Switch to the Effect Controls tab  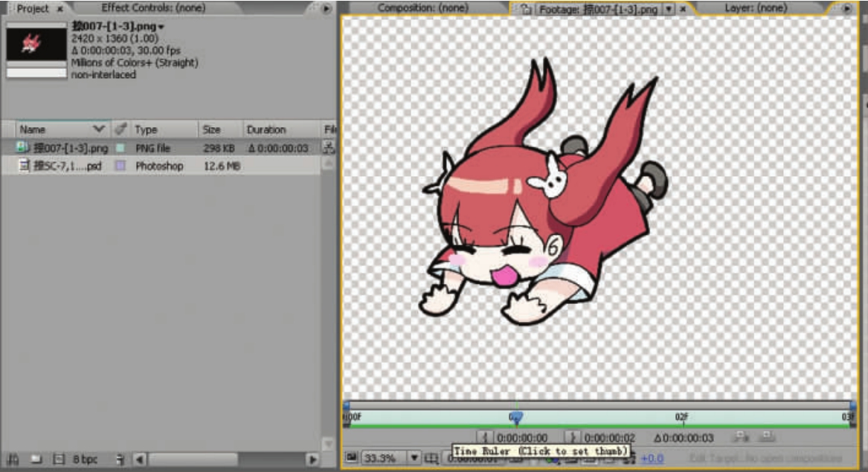pos(153,8)
